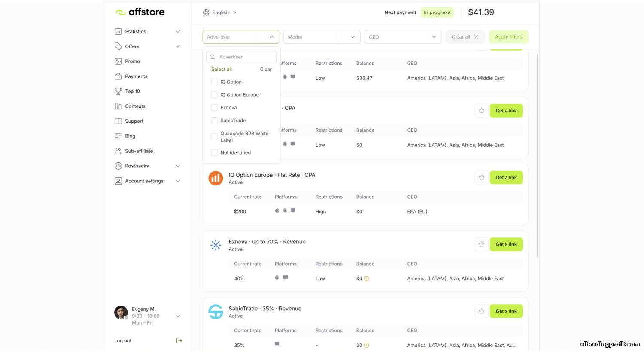This screenshot has width=644, height=352.
Task: Open Statistics via its chart icon
Action: [118, 31]
